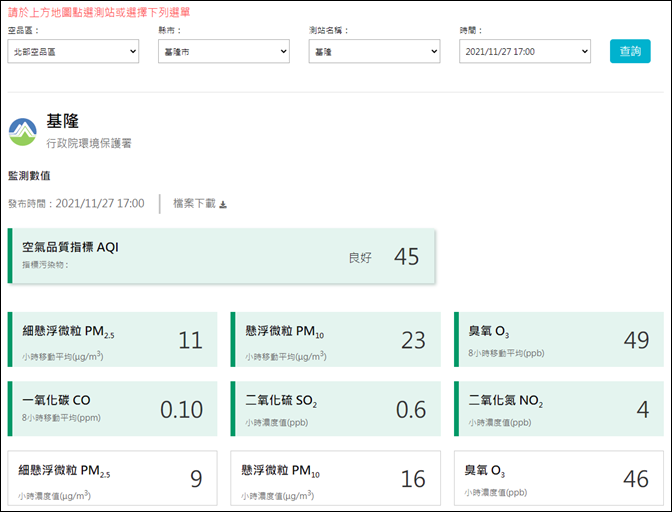The width and height of the screenshot is (672, 512).
Task: Open the 測站名稱 dropdown showing 基隆
Action: point(374,51)
